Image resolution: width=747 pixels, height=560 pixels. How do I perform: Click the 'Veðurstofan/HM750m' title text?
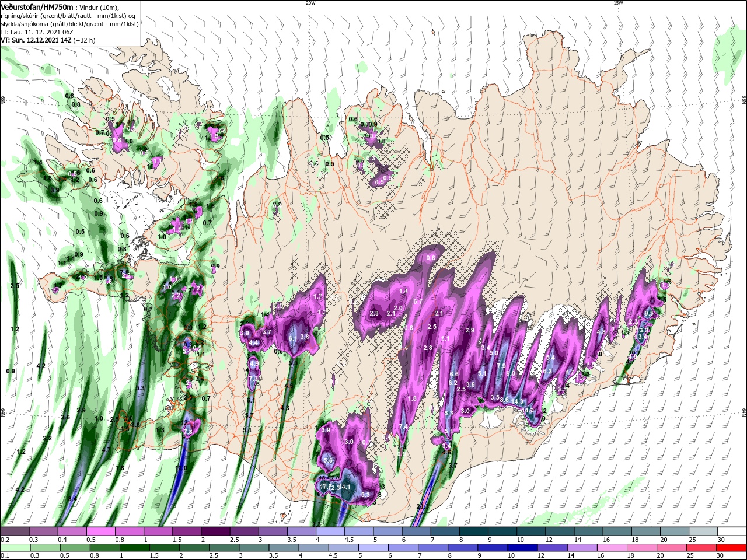point(37,6)
